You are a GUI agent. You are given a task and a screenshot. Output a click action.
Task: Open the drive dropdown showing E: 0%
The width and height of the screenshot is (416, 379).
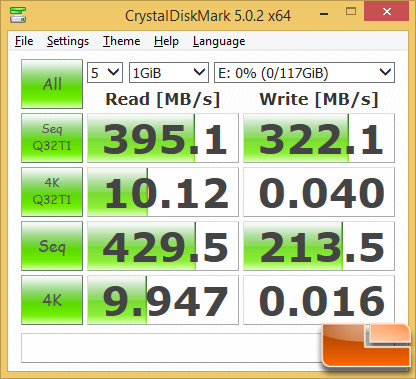tap(304, 72)
